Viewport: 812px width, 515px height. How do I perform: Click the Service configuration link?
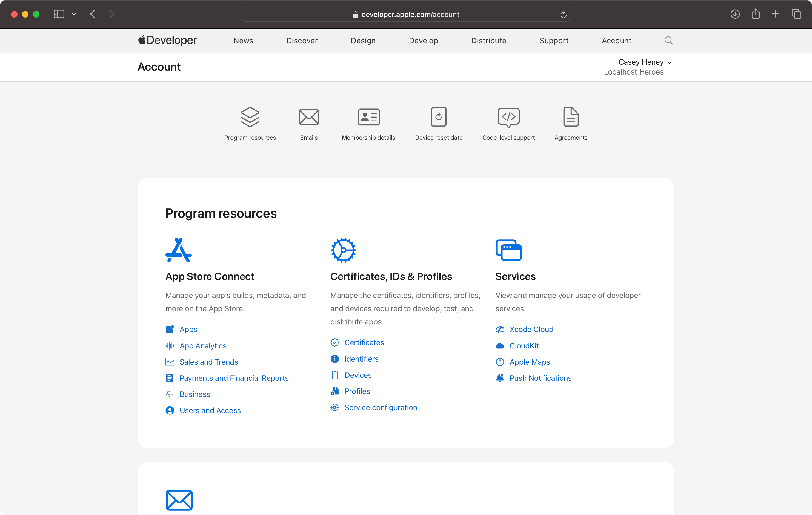pyautogui.click(x=381, y=407)
